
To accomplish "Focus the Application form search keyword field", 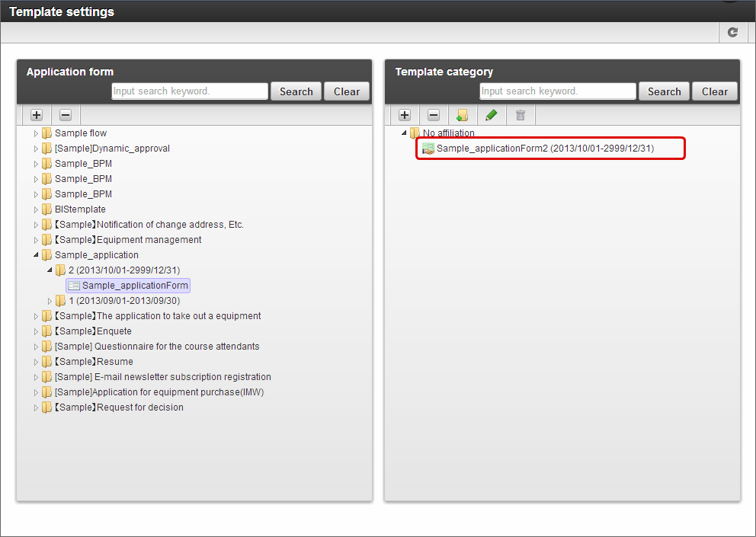I will click(190, 91).
